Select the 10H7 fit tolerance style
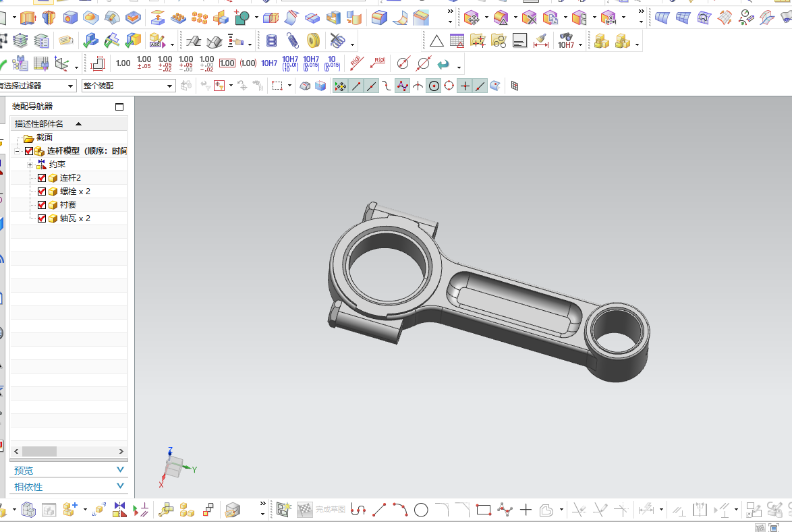 [x=269, y=63]
